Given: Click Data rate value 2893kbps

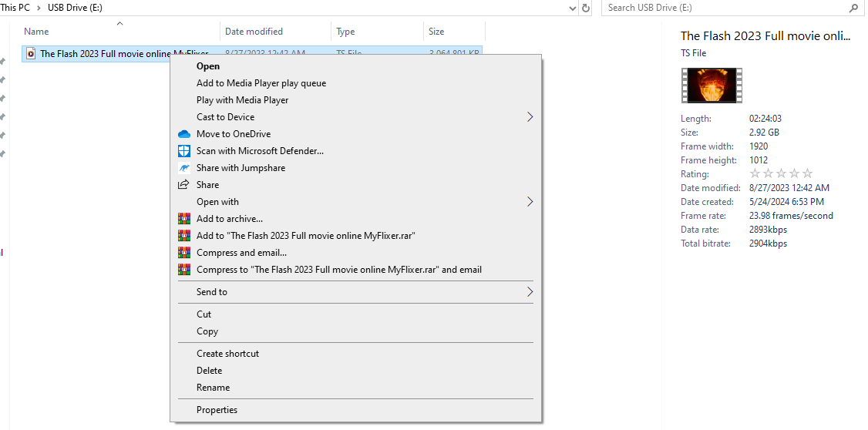Looking at the screenshot, I should 768,230.
